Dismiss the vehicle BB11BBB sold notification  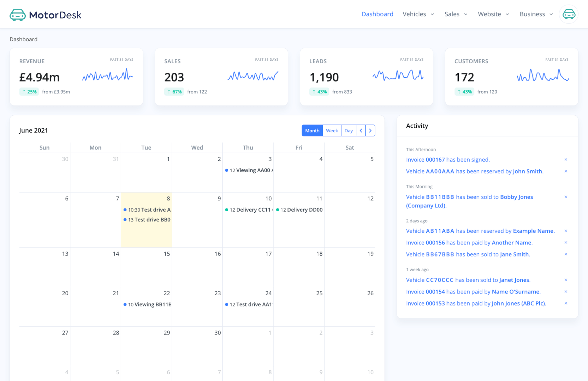(x=566, y=197)
